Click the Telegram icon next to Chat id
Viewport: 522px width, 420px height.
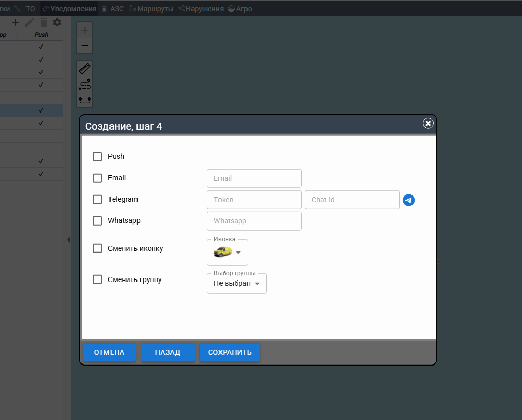pos(408,200)
